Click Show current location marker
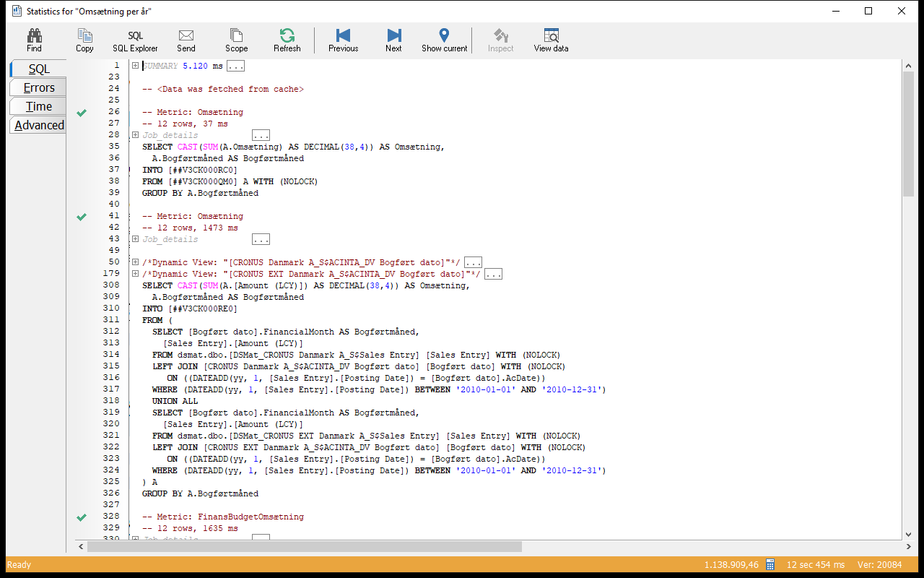This screenshot has height=578, width=924. [x=445, y=40]
